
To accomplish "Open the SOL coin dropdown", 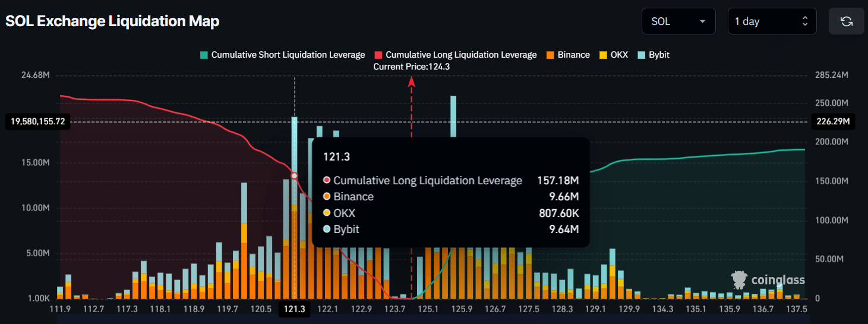I will coord(677,21).
